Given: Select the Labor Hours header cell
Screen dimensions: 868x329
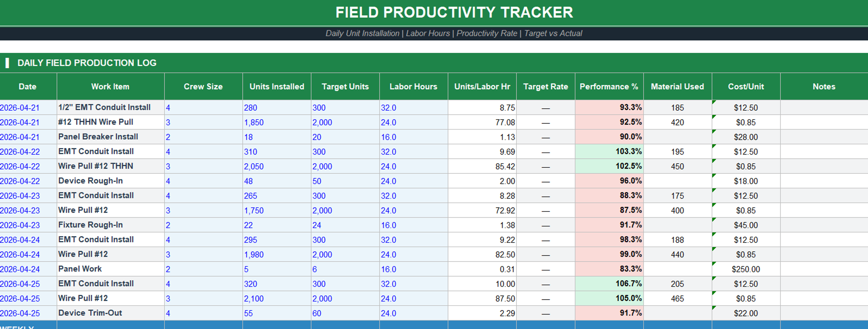Looking at the screenshot, I should (x=414, y=87).
